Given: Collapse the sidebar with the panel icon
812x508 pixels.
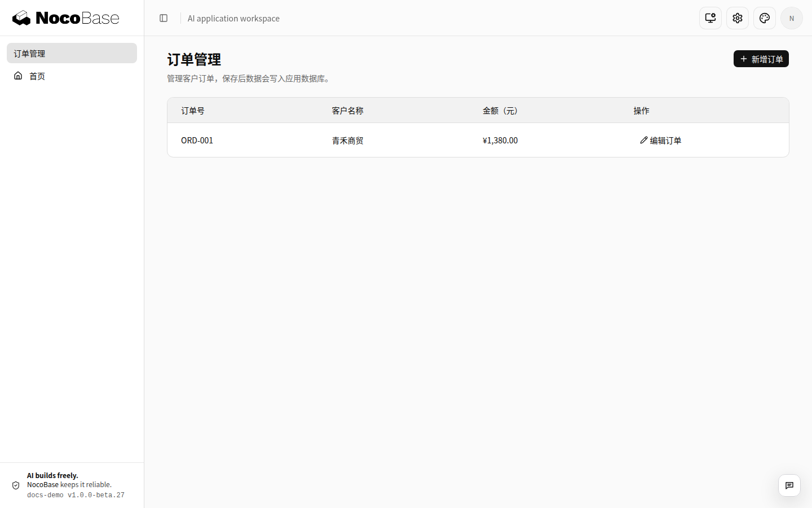Looking at the screenshot, I should click(164, 18).
